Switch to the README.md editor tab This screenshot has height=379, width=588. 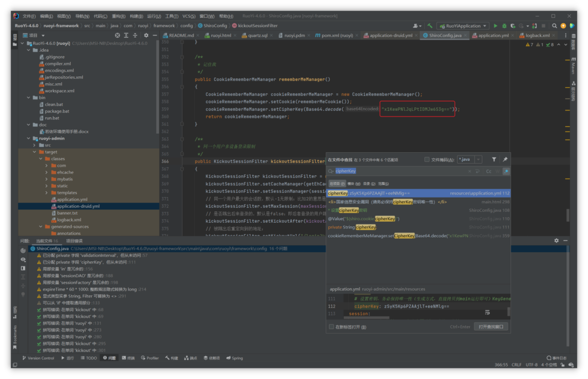(x=181, y=35)
